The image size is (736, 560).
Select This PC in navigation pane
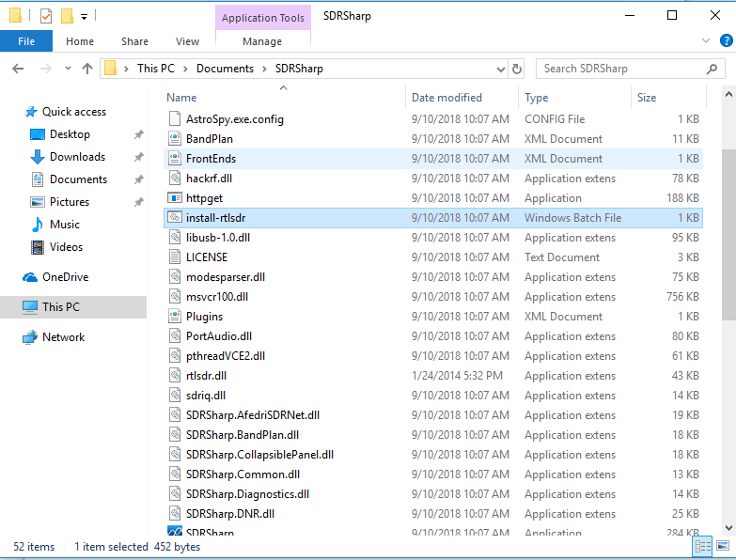pyautogui.click(x=73, y=307)
